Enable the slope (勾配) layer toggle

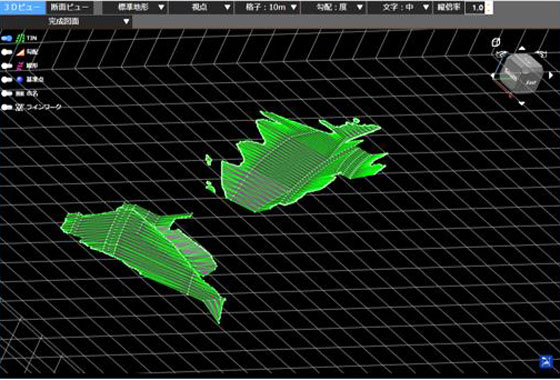point(7,52)
